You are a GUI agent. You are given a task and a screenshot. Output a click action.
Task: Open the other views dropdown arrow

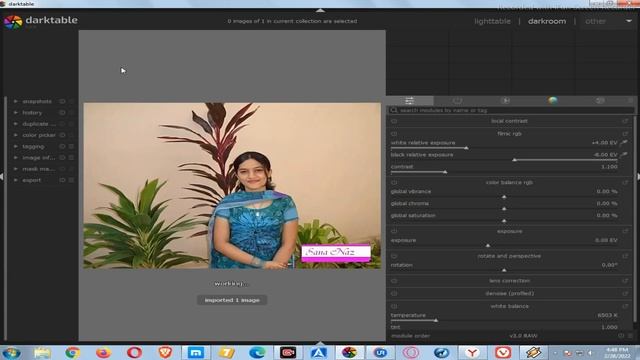click(x=629, y=21)
